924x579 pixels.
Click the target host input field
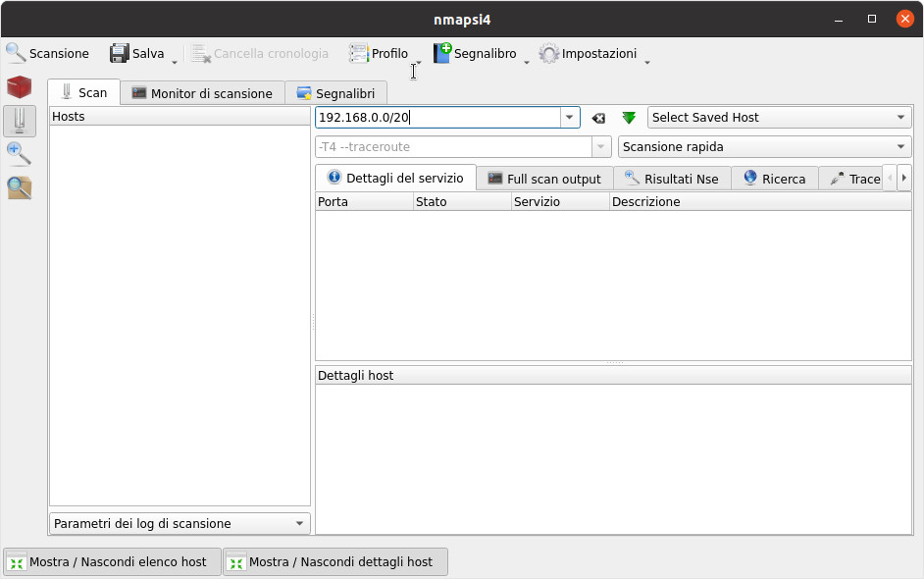tap(437, 118)
